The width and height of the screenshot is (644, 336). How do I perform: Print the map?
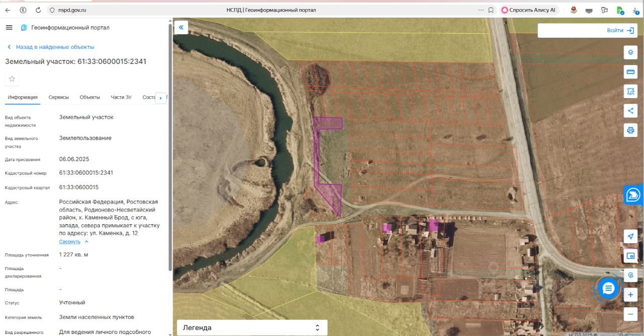[630, 130]
